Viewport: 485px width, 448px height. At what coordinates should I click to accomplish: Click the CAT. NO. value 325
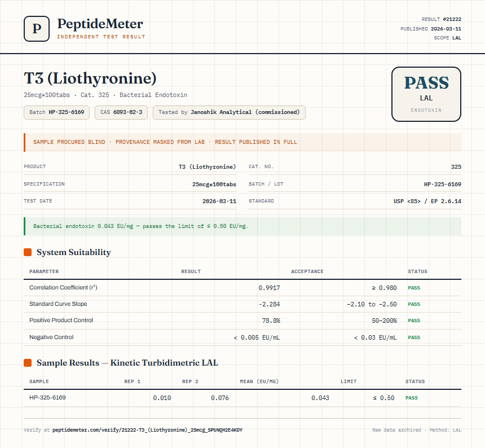pyautogui.click(x=456, y=167)
